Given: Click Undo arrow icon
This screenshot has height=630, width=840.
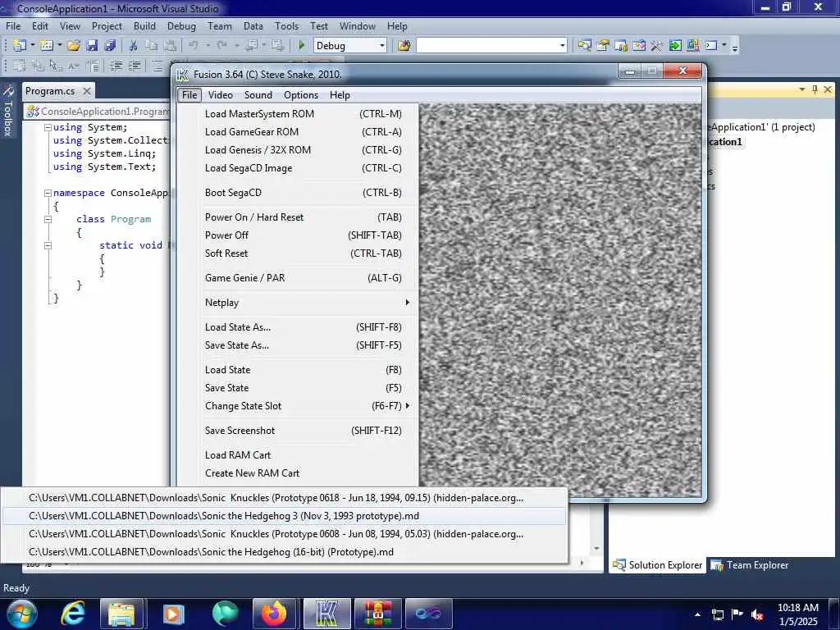Looking at the screenshot, I should pos(194,46).
